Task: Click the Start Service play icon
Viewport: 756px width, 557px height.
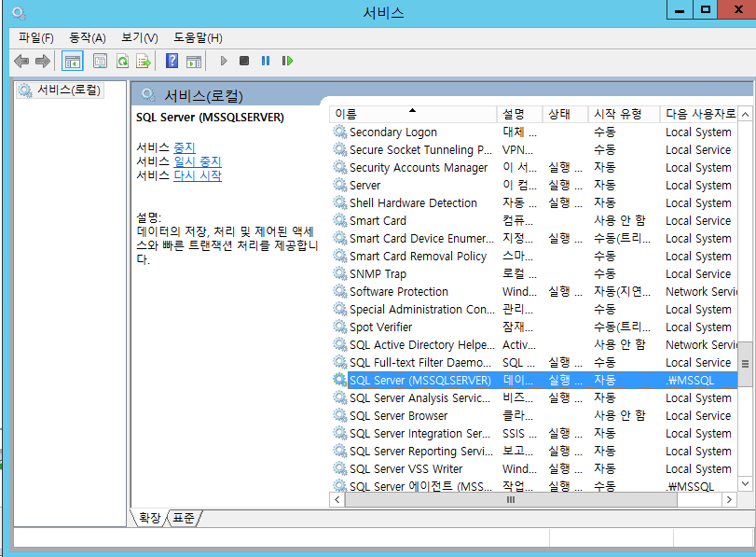Action: pos(223,61)
